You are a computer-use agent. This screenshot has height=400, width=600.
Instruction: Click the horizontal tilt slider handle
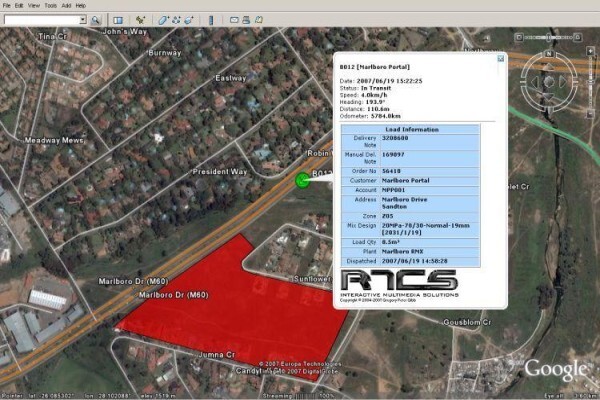pyautogui.click(x=548, y=37)
